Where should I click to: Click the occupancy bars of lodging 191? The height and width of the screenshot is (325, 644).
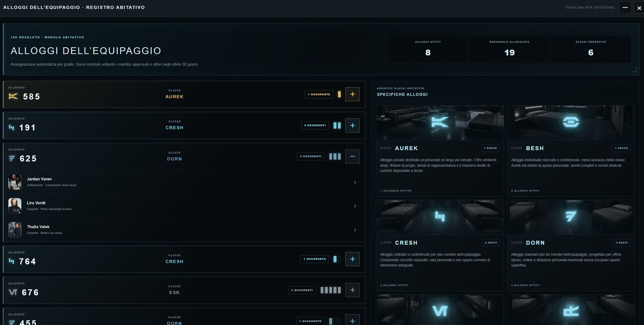[x=337, y=125]
